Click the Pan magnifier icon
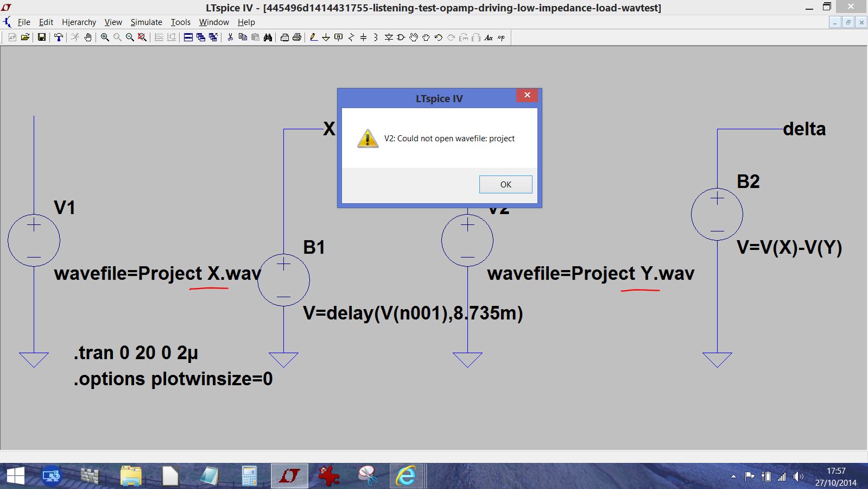The width and height of the screenshot is (868, 489). [x=117, y=37]
